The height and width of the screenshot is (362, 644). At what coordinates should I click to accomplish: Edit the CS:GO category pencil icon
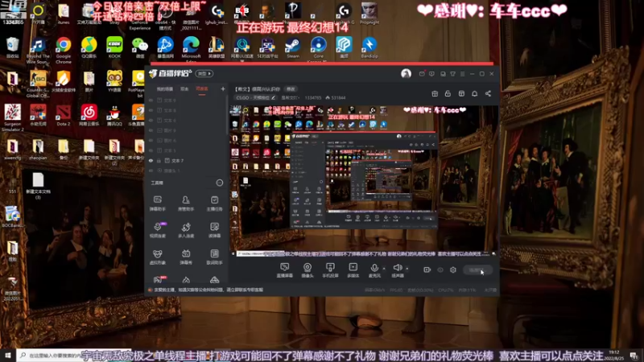[x=273, y=97]
